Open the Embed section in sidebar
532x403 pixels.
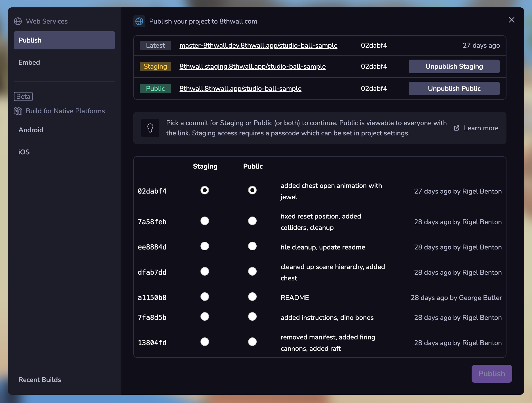29,62
